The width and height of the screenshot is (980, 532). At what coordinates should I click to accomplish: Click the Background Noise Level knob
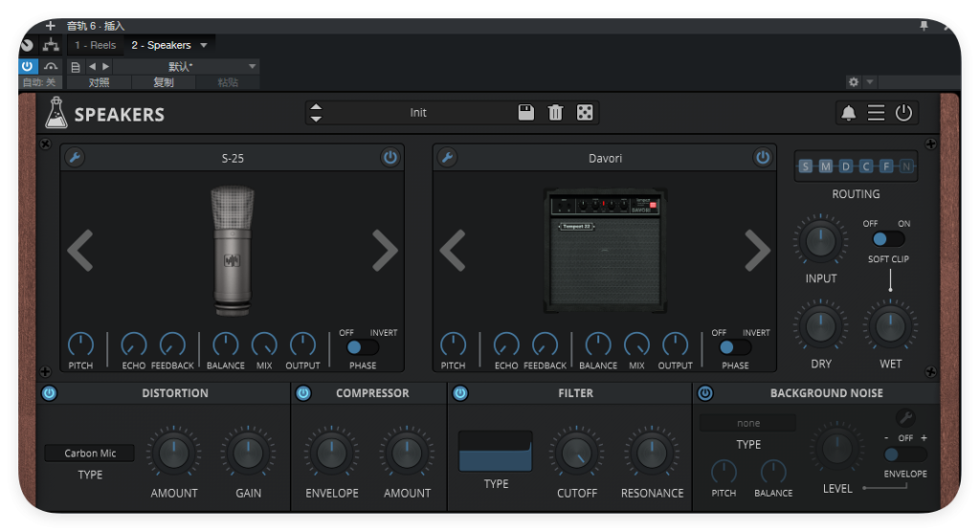point(836,448)
